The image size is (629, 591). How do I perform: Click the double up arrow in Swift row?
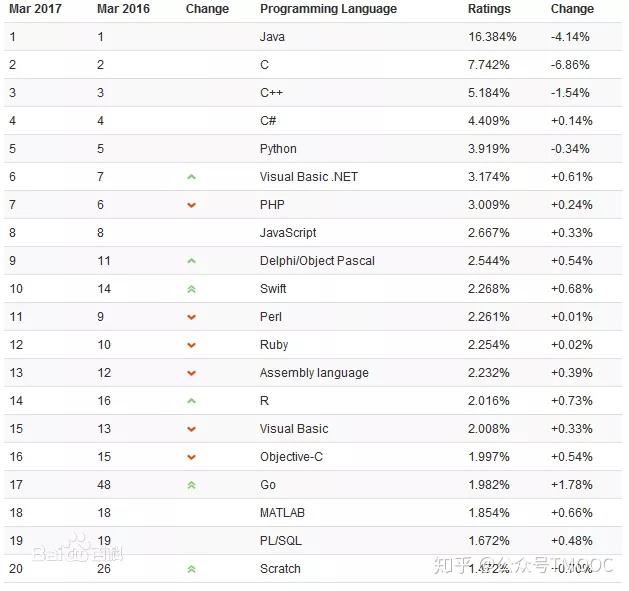pyautogui.click(x=191, y=289)
